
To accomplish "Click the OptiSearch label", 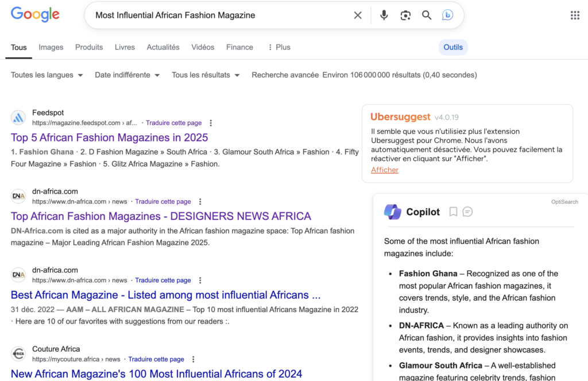I will click(x=564, y=202).
